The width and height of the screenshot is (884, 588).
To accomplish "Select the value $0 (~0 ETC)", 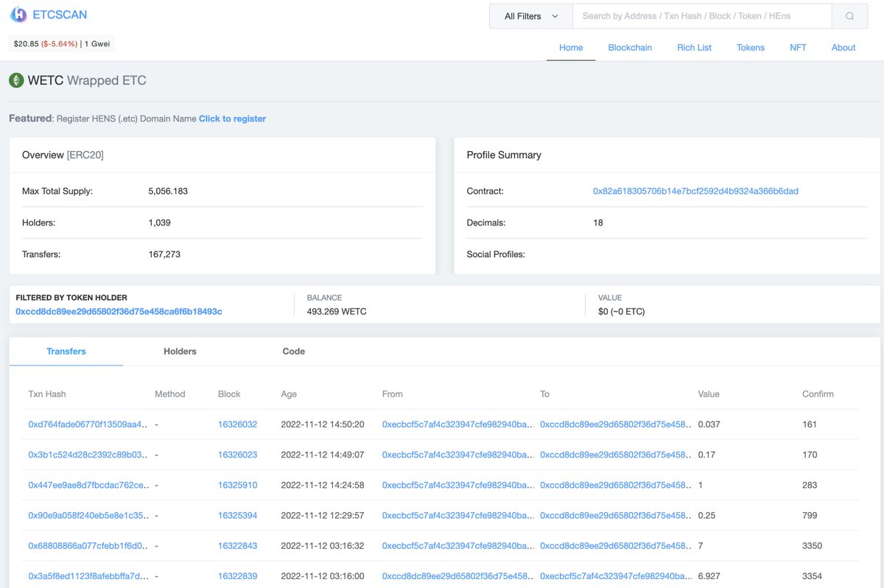I will click(x=622, y=312).
